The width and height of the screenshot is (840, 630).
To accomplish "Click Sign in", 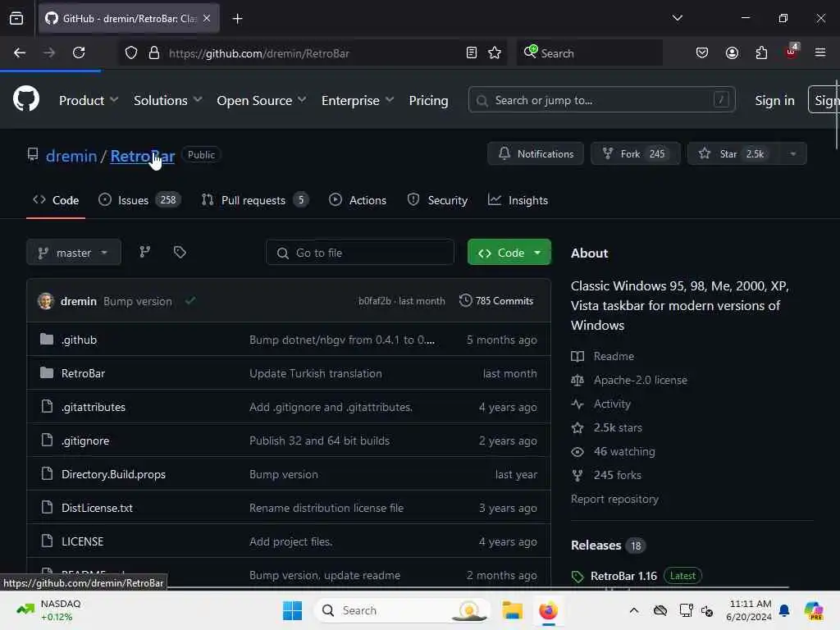I will click(774, 100).
